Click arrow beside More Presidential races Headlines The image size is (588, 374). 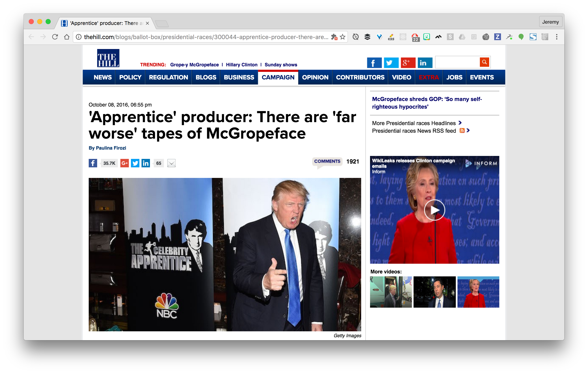(460, 123)
